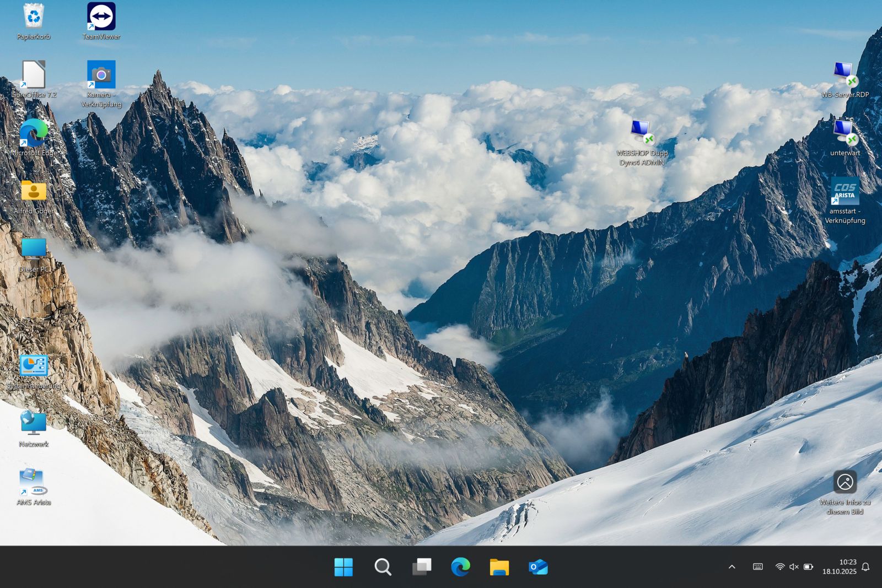
Task: Select the Netzwerk desktop icon
Action: click(34, 424)
